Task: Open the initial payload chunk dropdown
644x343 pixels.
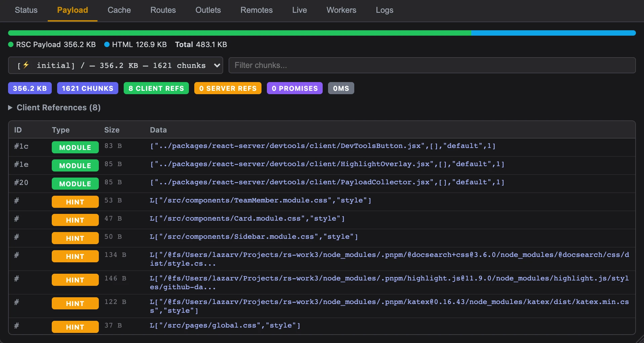Action: coord(115,65)
